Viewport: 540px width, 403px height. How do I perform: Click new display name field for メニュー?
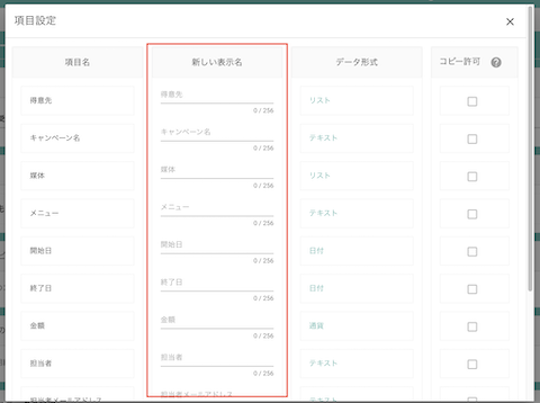pos(217,208)
